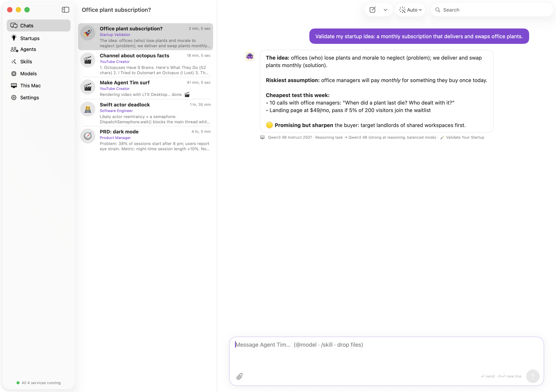Viewport: 556px width, 392px height.
Task: Open the Startups section
Action: (38, 38)
